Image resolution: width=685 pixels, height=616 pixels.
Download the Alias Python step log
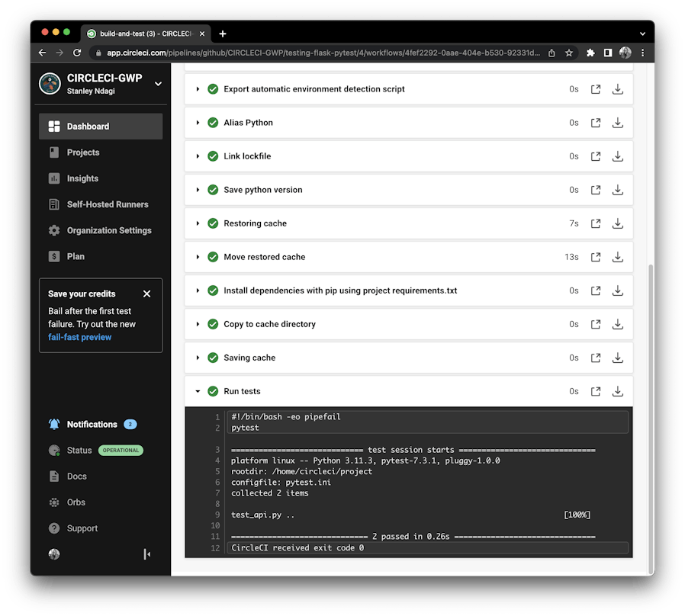tap(618, 123)
